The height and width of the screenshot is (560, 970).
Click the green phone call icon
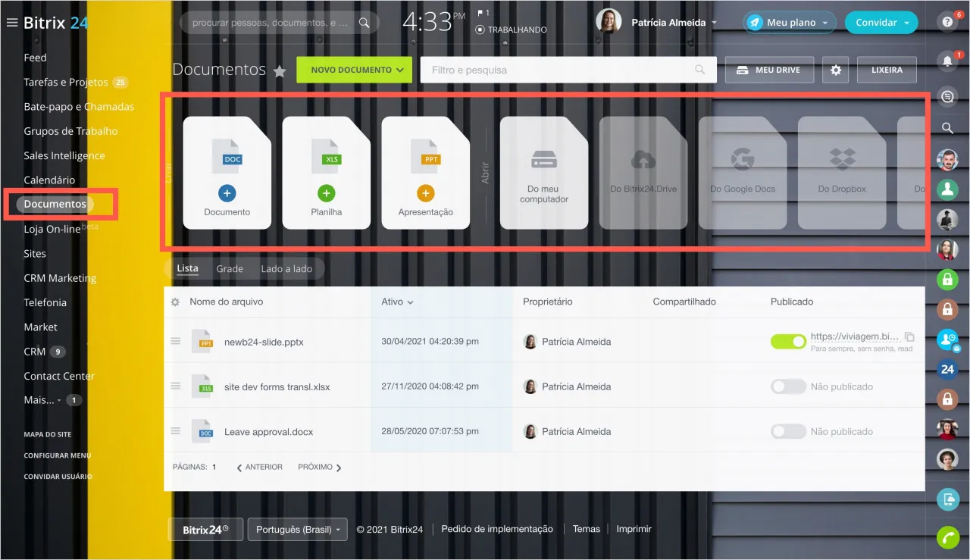tap(947, 537)
